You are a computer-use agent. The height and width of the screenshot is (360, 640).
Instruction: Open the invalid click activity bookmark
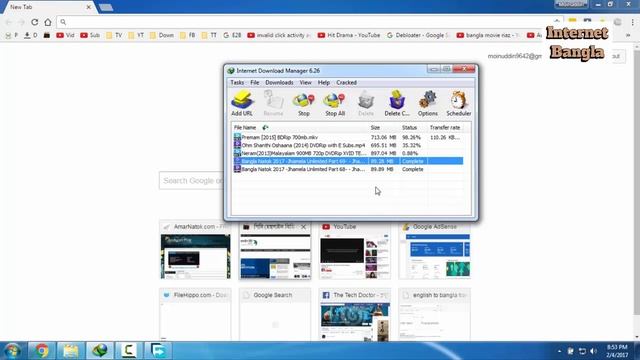[x=279, y=36]
